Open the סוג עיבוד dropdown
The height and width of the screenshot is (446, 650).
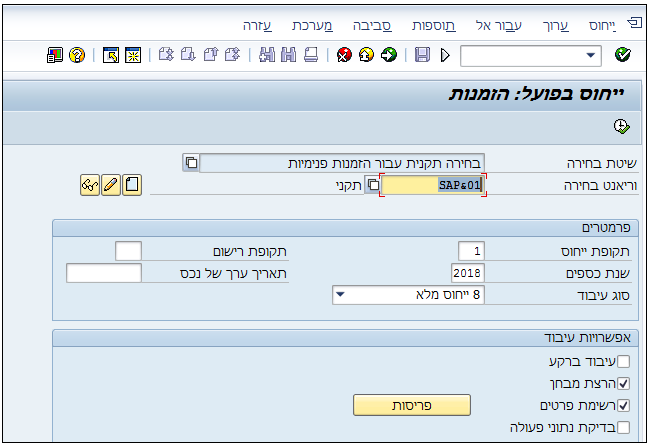click(x=408, y=295)
